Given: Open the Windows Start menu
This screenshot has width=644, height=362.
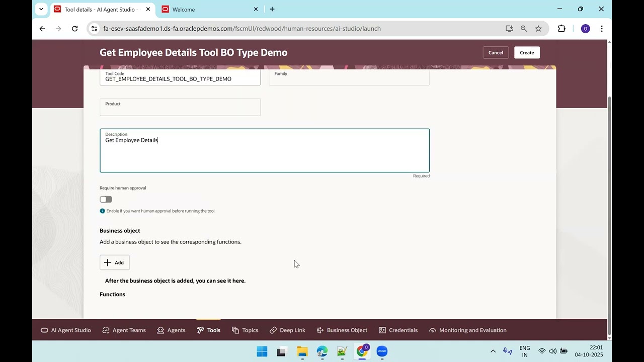Looking at the screenshot, I should [262, 351].
